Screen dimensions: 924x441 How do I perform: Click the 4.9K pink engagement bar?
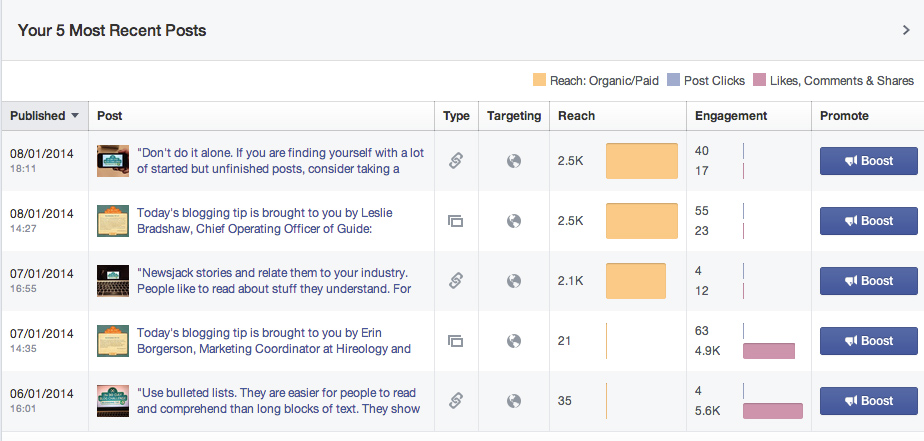click(769, 351)
